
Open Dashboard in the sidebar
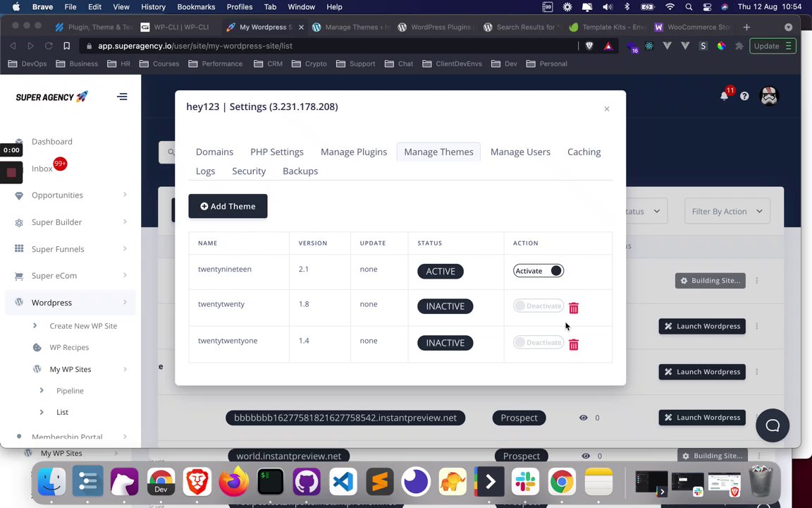click(x=51, y=142)
